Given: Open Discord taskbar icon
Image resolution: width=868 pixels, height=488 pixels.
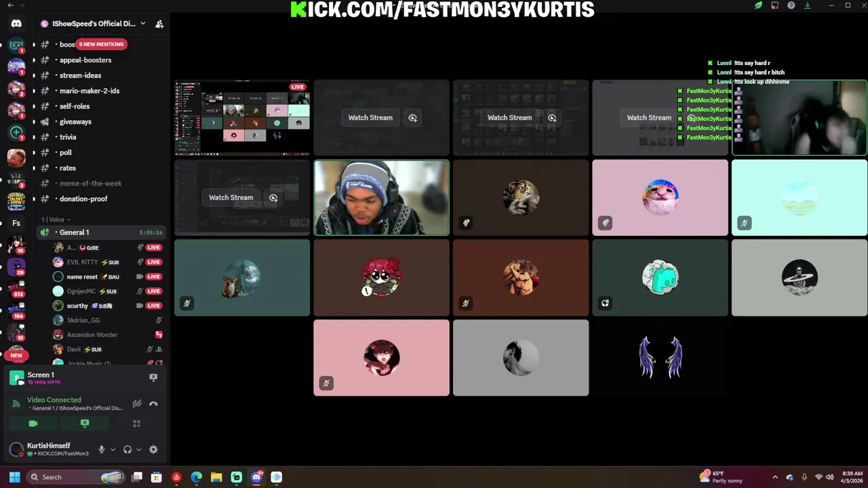Looking at the screenshot, I should pos(256,477).
